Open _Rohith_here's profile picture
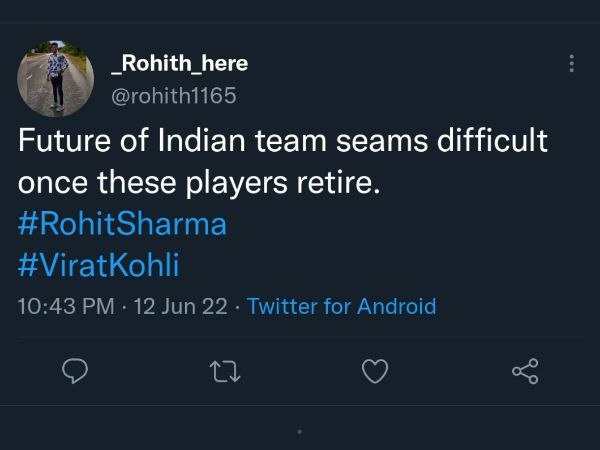 (x=51, y=80)
